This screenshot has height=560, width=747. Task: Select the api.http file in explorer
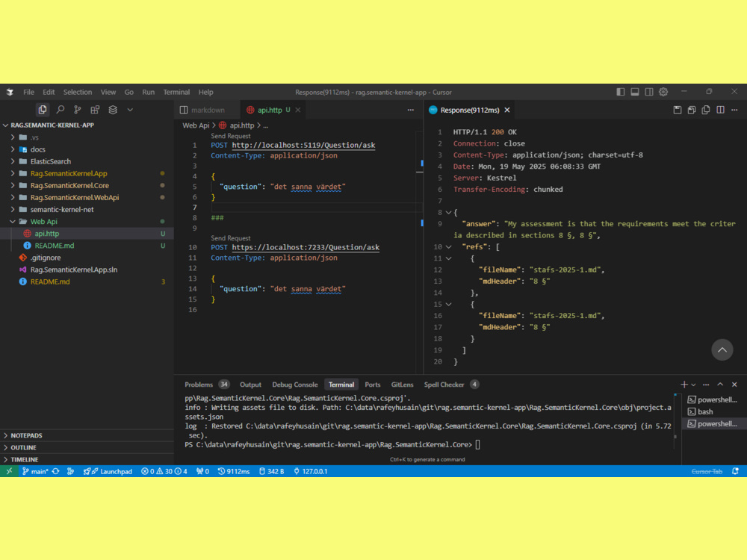87,233
